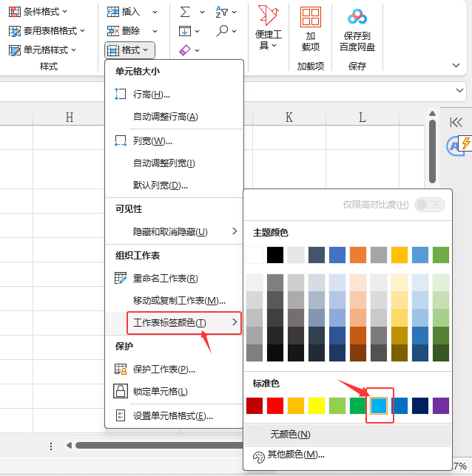Open Format as Table (套用表格格式) dropdown
The image size is (472, 476).
(x=47, y=31)
